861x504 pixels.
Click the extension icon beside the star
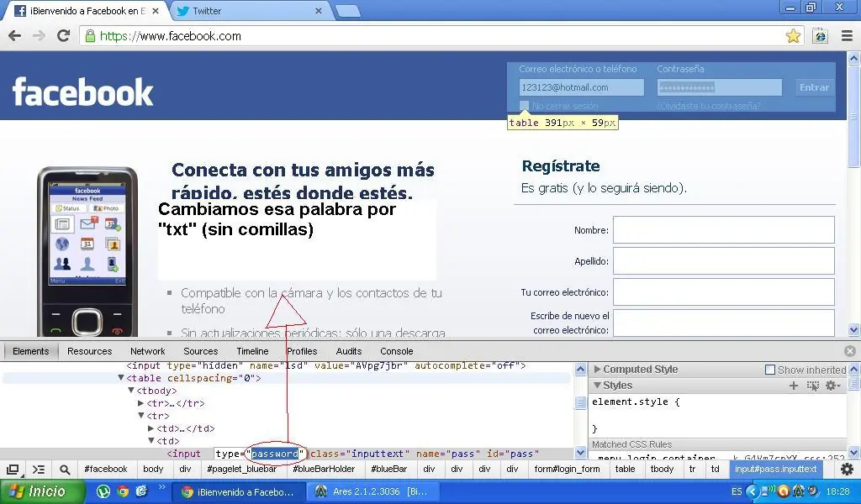[x=821, y=36]
